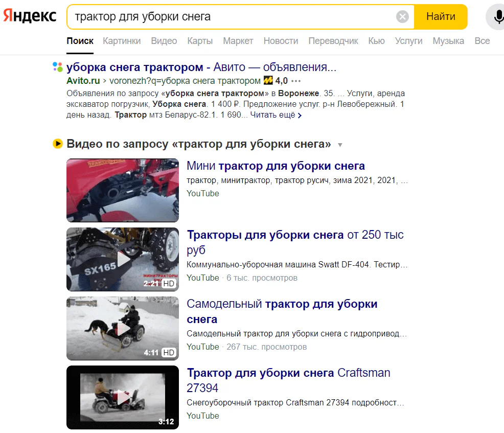Screen dimensions: 504x433
Task: Switch to the Картинки tab
Action: coord(122,41)
